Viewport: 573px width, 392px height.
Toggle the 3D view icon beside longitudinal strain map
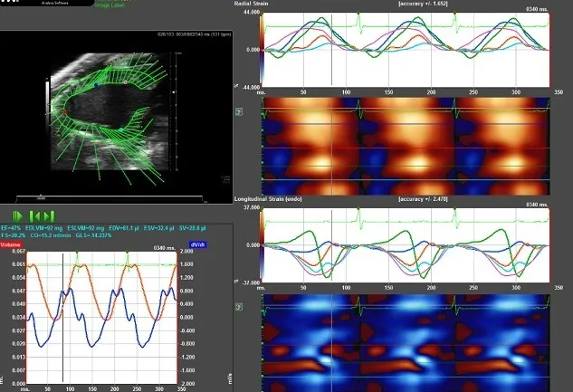[x=239, y=307]
